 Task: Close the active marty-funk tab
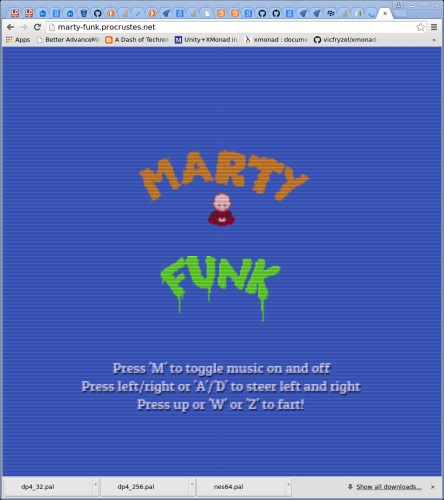point(385,13)
